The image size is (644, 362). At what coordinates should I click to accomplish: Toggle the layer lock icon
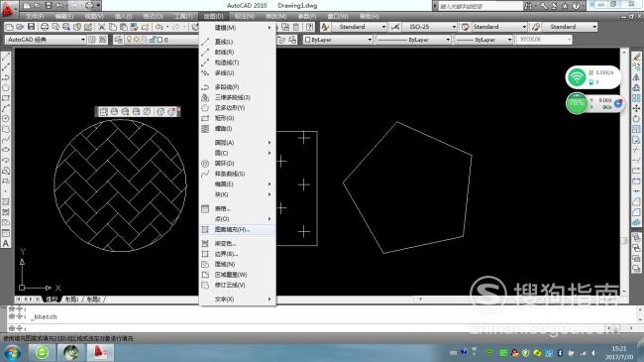[x=153, y=40]
